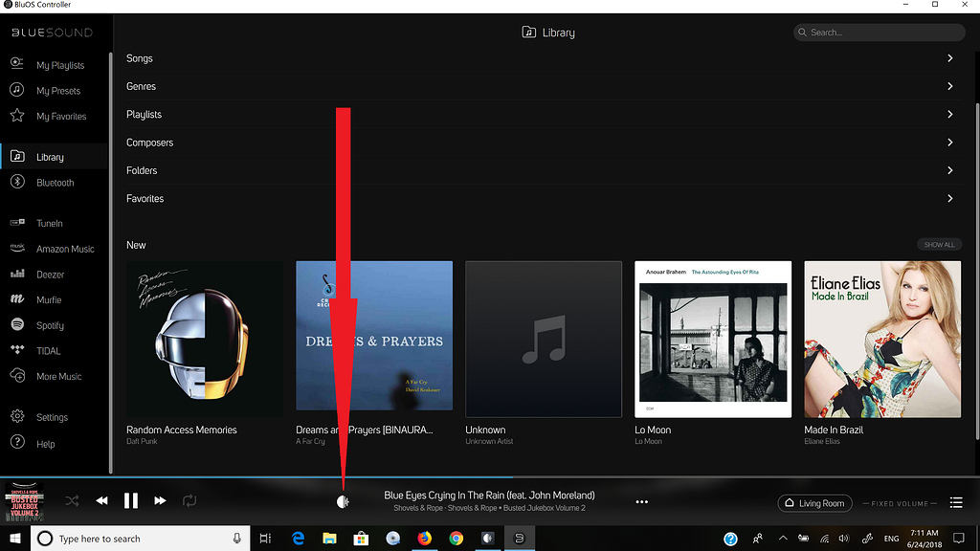This screenshot has height=551, width=980.
Task: Select the Living Room player button
Action: click(813, 503)
